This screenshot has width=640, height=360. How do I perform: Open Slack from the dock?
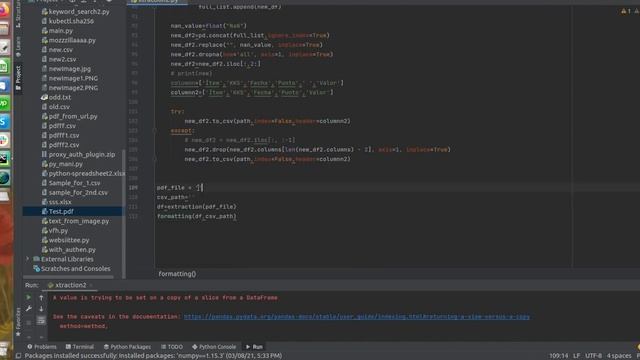(4, 140)
